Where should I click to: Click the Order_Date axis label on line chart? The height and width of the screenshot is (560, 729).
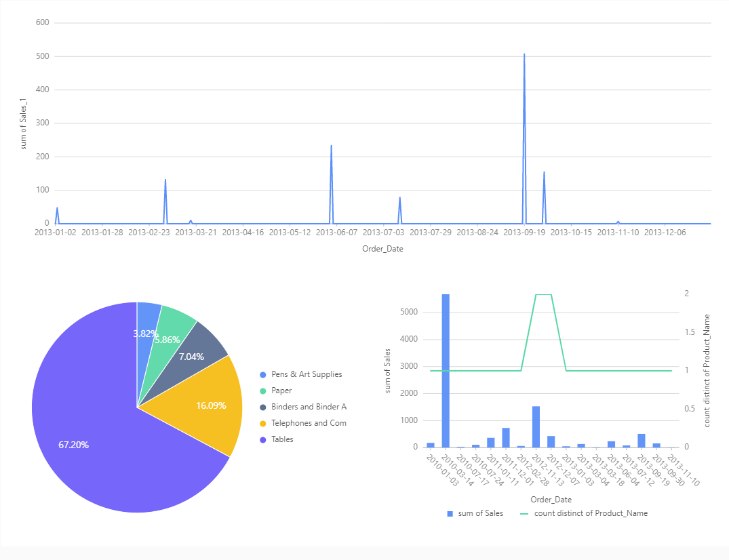point(382,248)
